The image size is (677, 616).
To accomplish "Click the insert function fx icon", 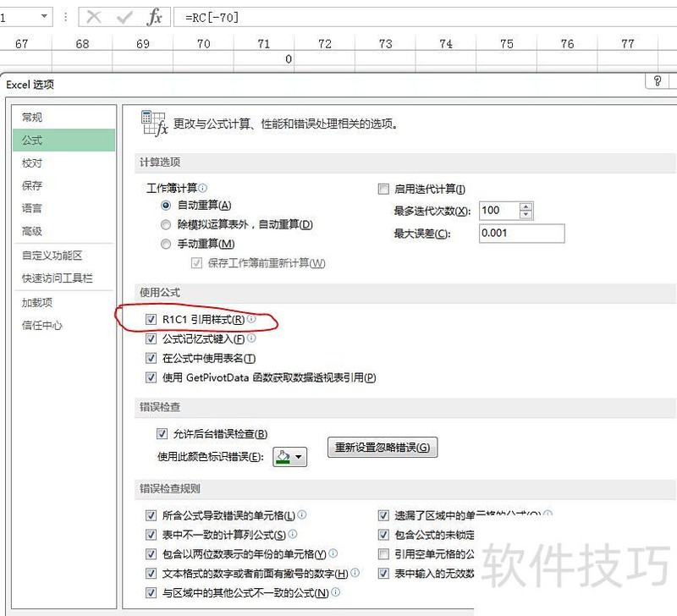I will pos(154,17).
